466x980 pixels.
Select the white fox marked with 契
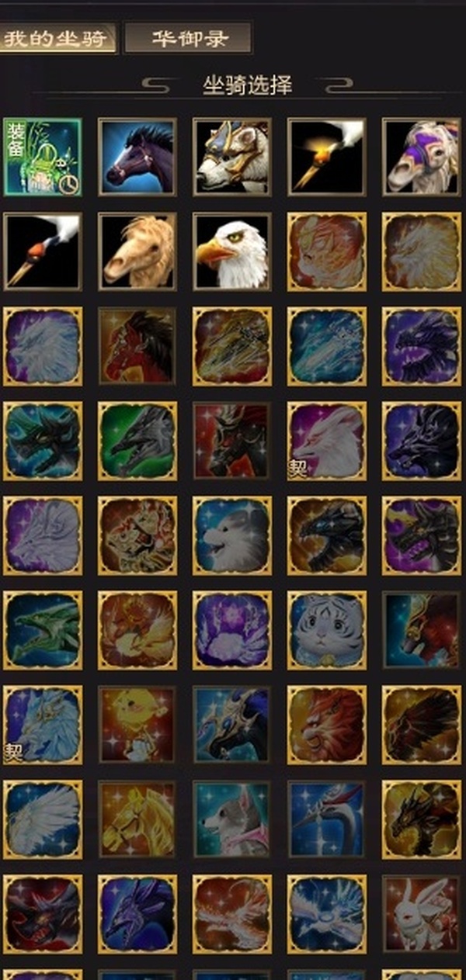click(x=327, y=441)
